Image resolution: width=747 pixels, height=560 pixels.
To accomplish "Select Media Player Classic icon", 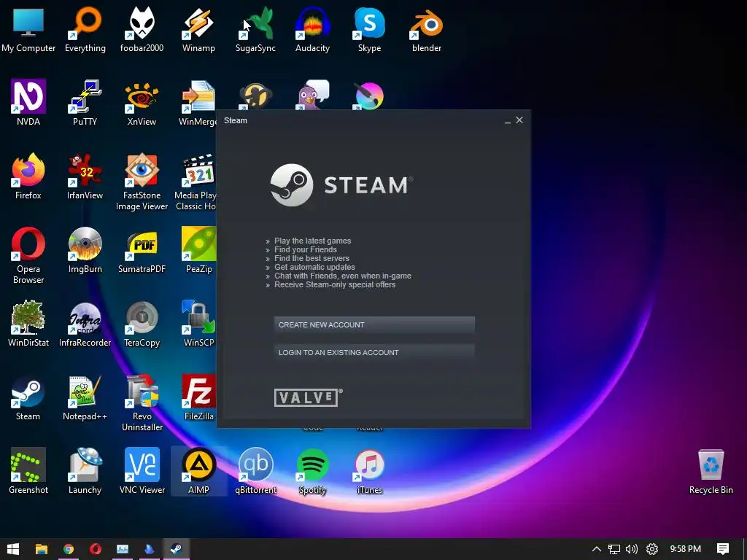I will (x=196, y=182).
